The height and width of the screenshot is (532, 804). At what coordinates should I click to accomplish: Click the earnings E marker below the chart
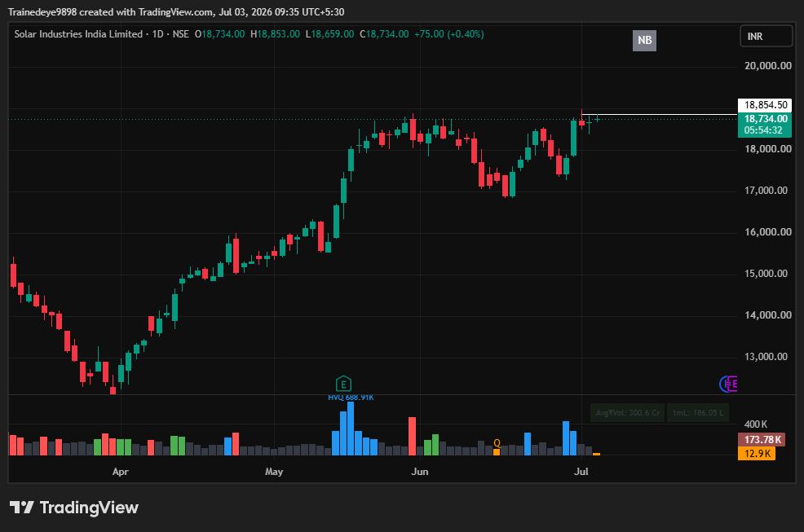[343, 384]
